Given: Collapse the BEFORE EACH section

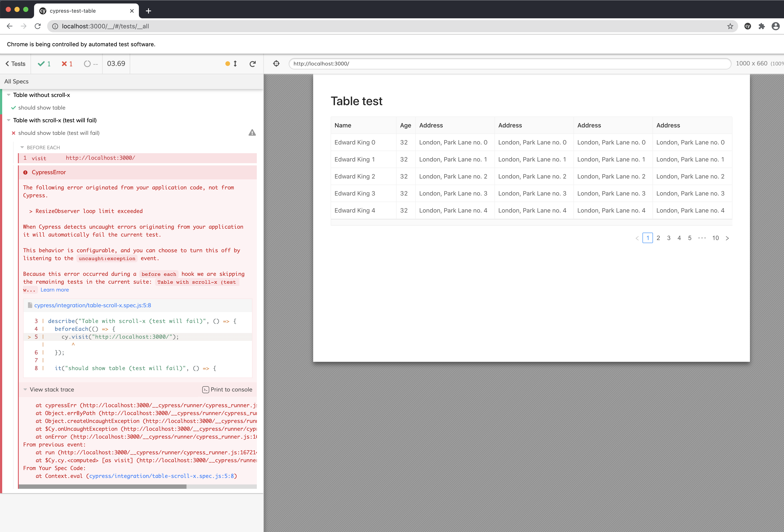Looking at the screenshot, I should [x=22, y=147].
